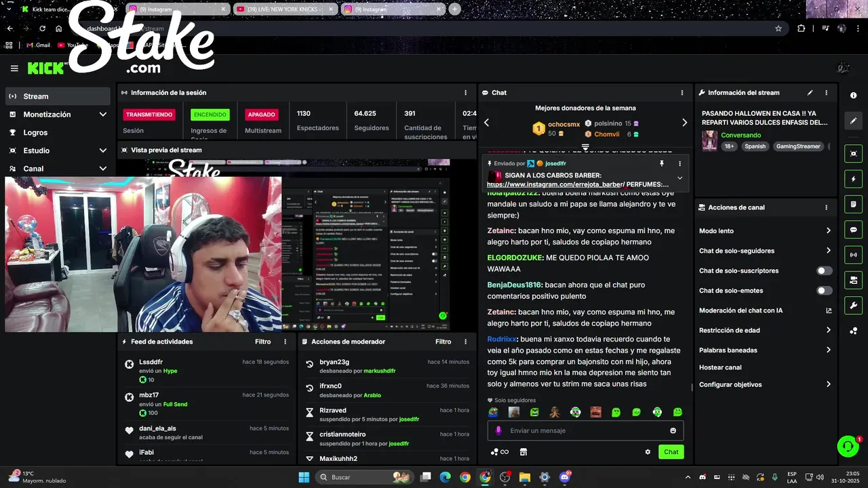Open chat settings gear icon
The image size is (868, 488).
click(x=648, y=452)
